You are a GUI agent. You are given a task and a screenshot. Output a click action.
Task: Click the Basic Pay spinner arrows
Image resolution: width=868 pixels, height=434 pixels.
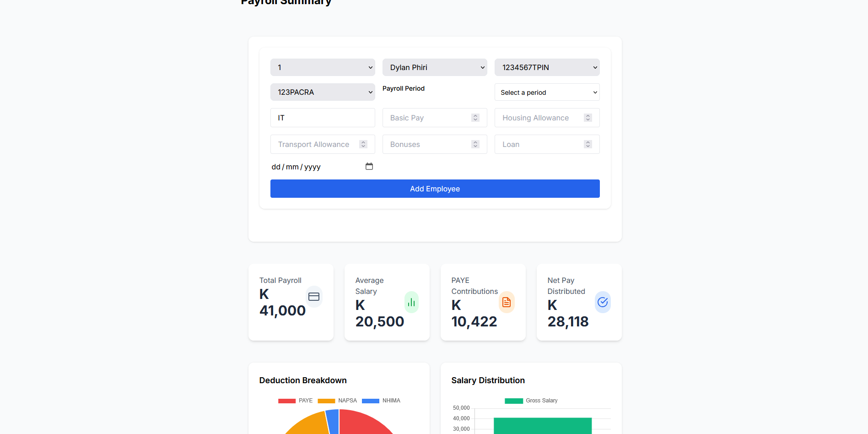tap(475, 118)
